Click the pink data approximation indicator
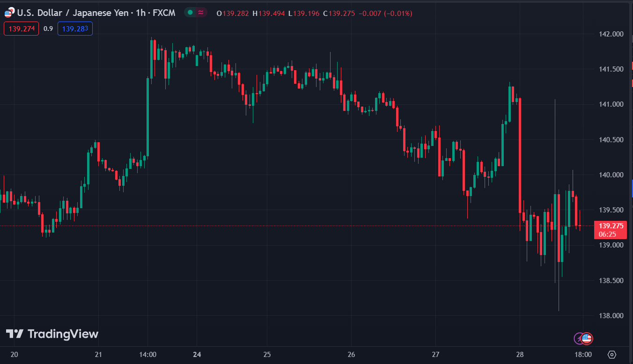This screenshot has height=364, width=633. tap(201, 13)
